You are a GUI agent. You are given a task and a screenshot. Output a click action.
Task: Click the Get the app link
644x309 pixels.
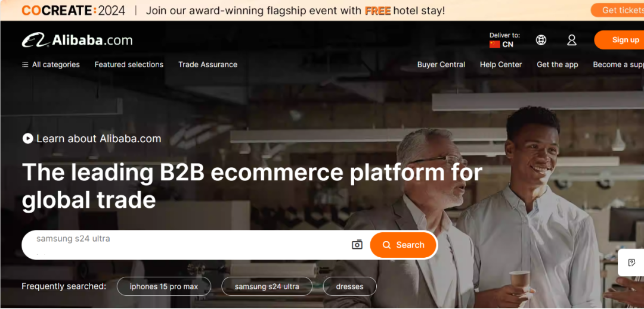click(558, 64)
